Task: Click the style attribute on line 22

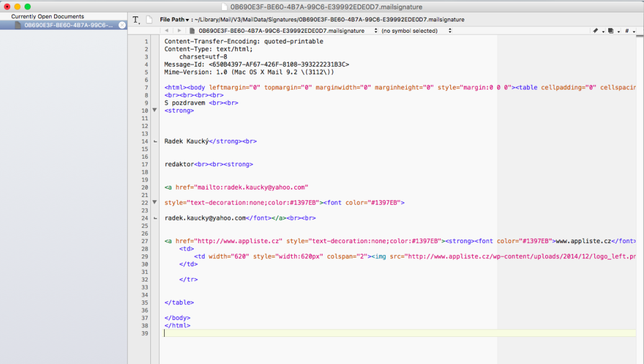Action: point(242,202)
